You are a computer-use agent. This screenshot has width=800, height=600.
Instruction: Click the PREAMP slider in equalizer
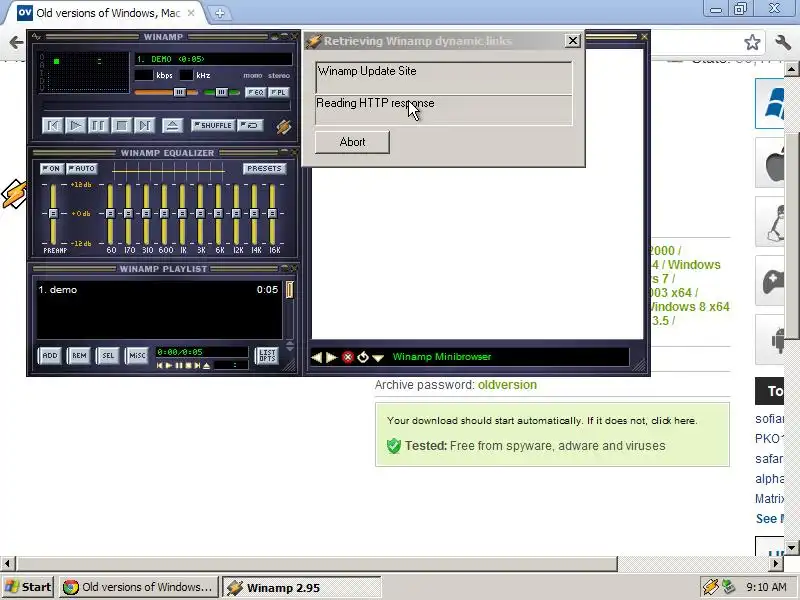pos(53,214)
